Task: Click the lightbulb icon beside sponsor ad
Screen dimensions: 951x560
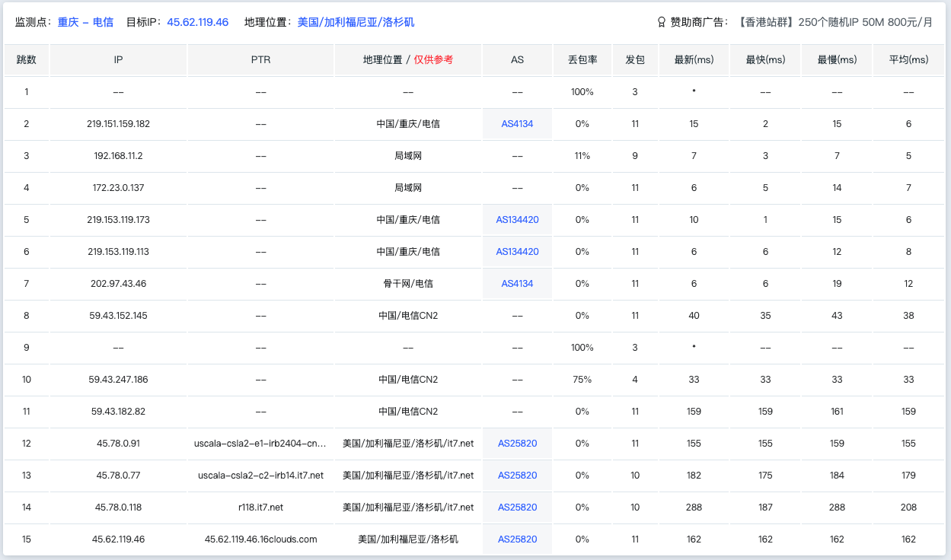Action: pos(662,23)
